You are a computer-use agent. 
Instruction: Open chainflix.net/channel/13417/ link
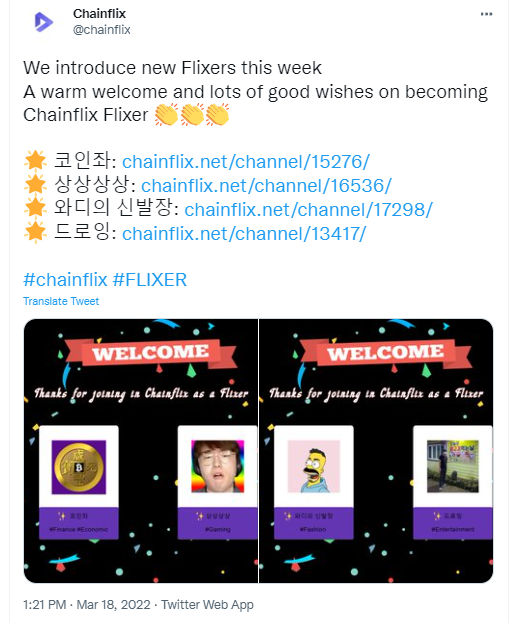[244, 233]
